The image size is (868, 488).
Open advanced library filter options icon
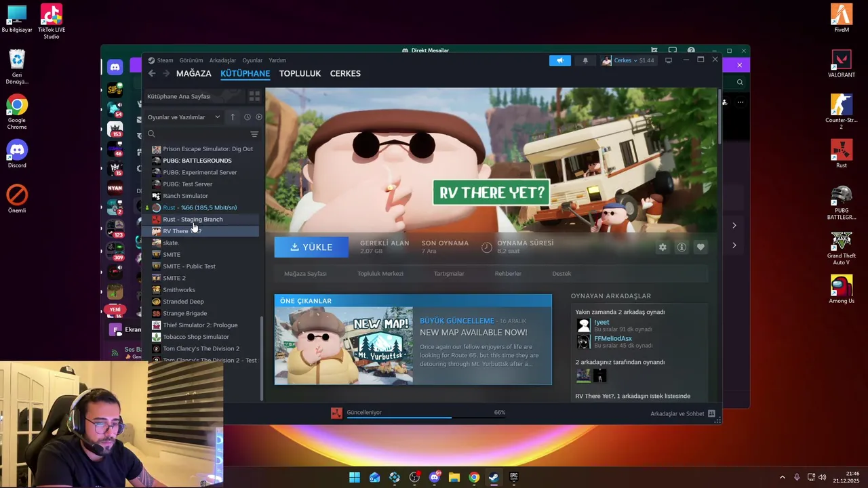point(254,134)
